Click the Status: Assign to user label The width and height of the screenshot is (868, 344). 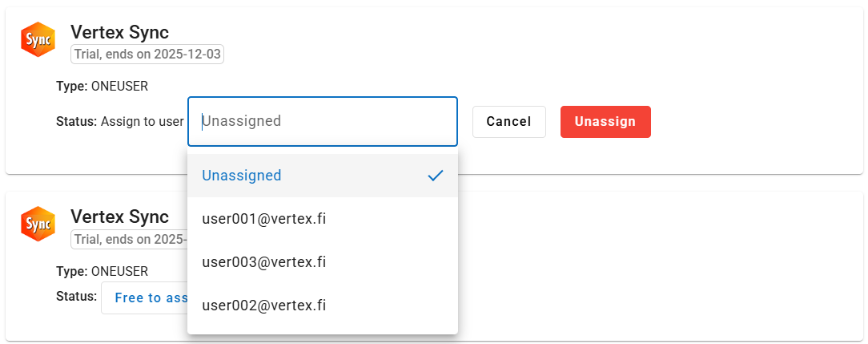tap(120, 122)
